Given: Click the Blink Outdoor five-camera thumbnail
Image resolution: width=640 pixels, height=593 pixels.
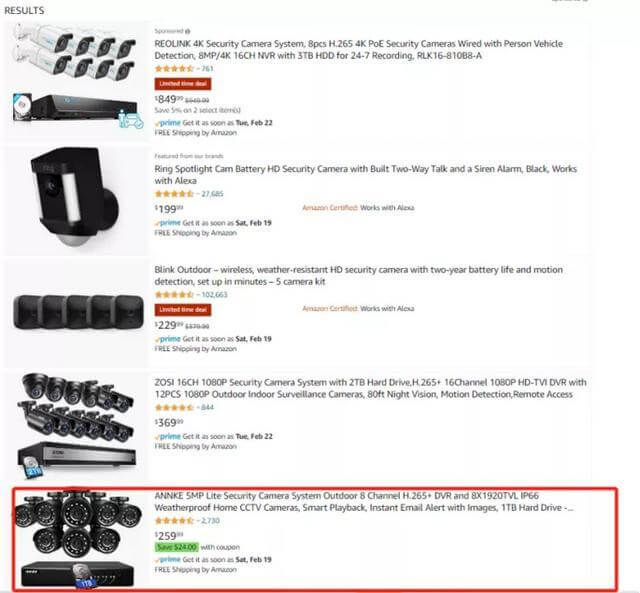Looking at the screenshot, I should (x=78, y=312).
